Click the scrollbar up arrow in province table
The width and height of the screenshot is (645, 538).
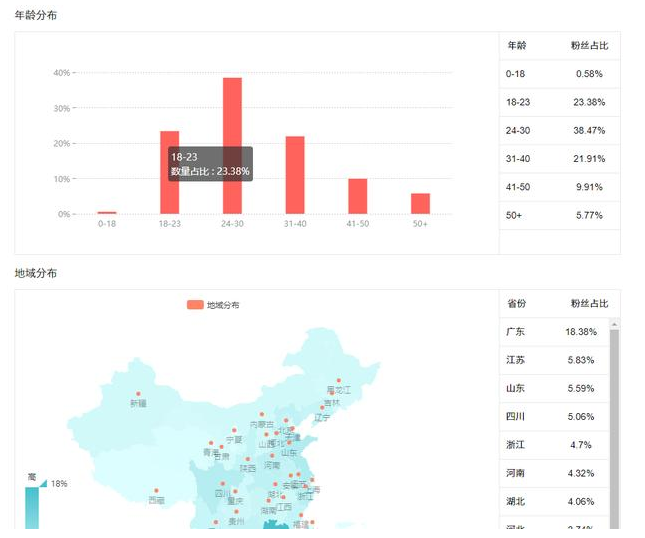pos(614,324)
